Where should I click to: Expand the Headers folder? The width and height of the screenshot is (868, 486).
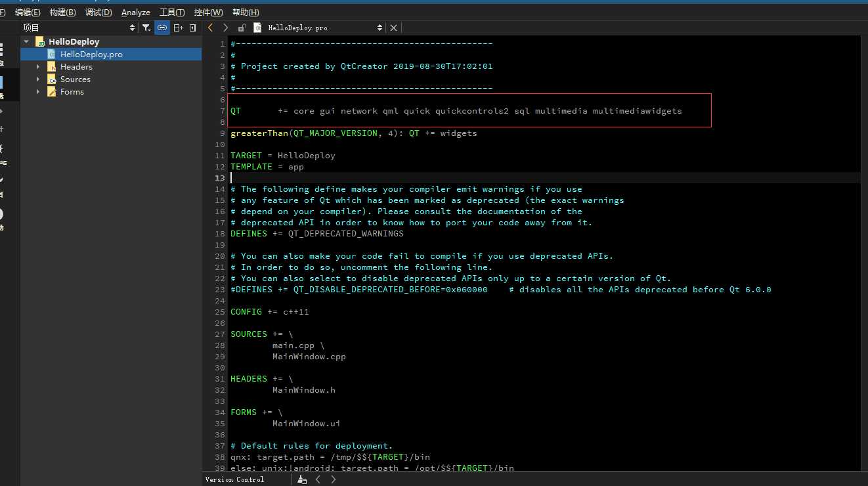tap(37, 67)
